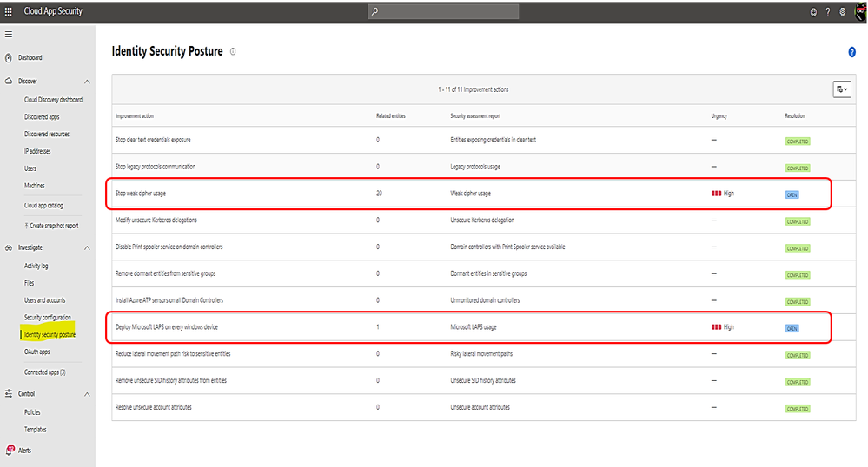The width and height of the screenshot is (868, 467).
Task: Open Resolve unsecure account attributes
Action: [153, 407]
